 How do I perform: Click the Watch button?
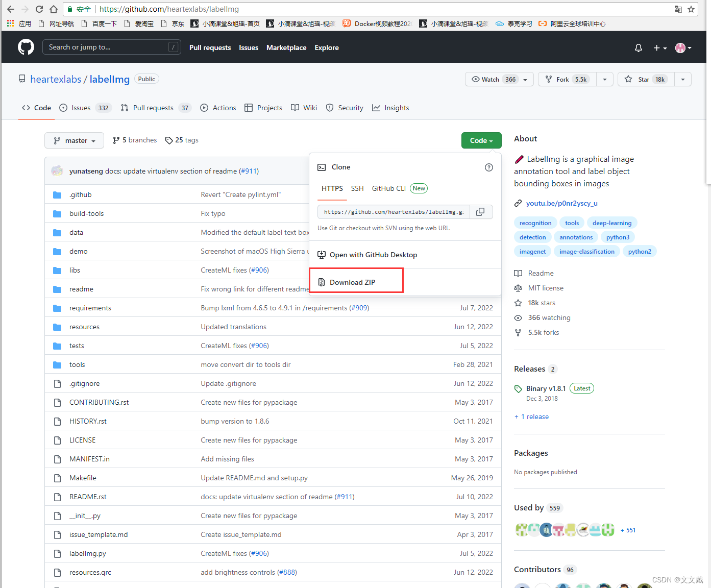tap(499, 79)
